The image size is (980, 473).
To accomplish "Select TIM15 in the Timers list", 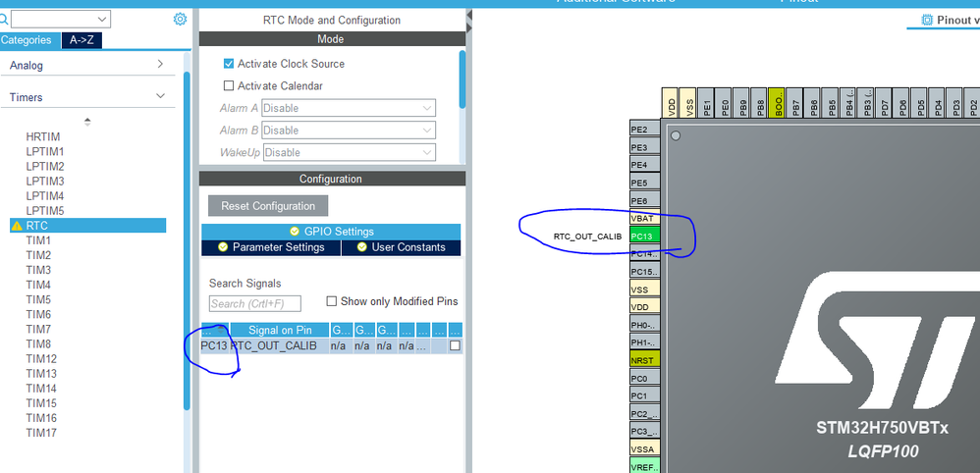I will [x=41, y=403].
